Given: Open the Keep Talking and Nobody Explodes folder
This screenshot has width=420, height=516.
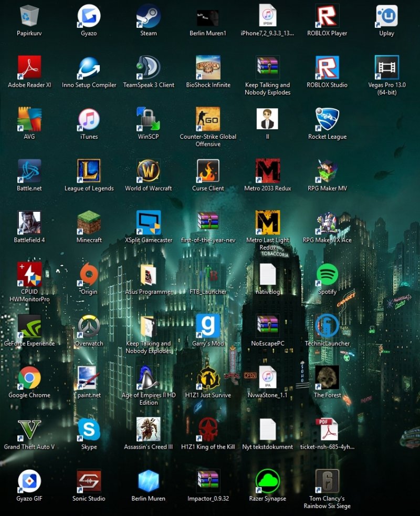Looking at the screenshot, I should pyautogui.click(x=149, y=326).
